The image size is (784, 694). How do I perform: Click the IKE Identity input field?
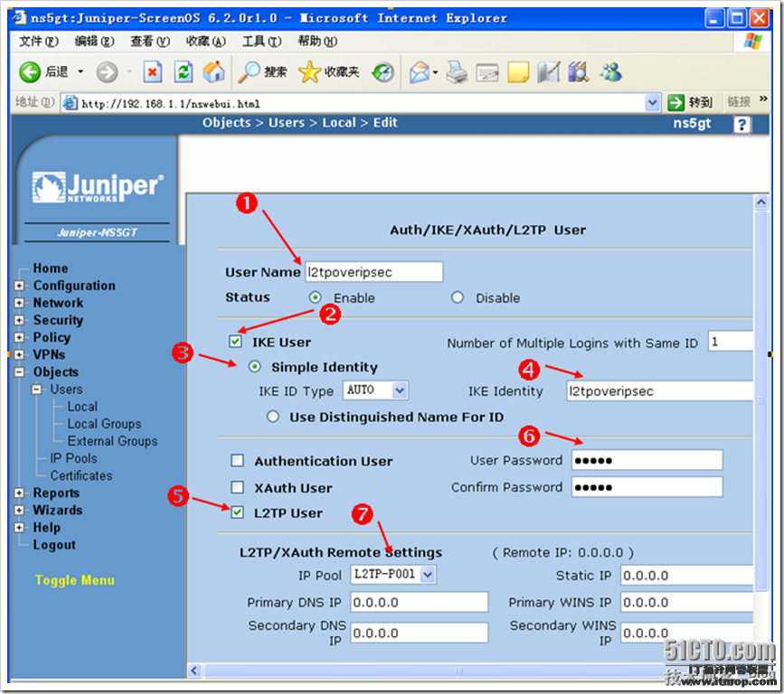(x=660, y=390)
